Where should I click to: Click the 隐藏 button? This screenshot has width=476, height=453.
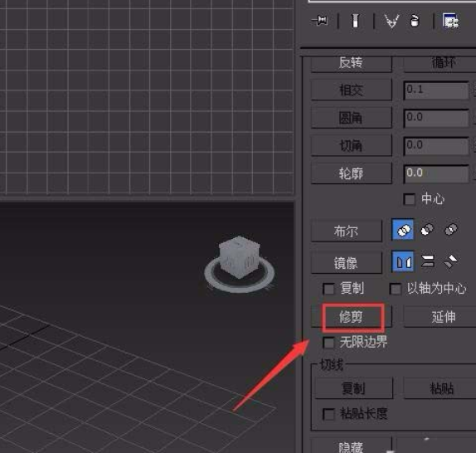pos(352,446)
